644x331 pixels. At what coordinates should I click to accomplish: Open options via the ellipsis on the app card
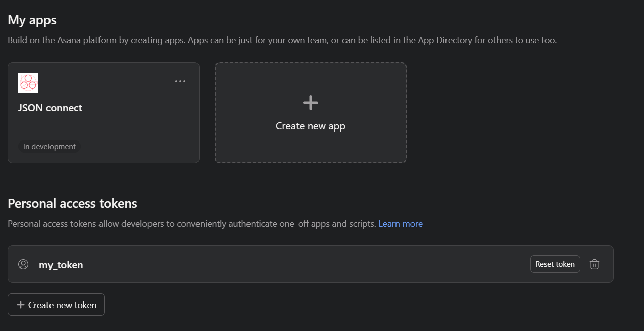click(180, 81)
